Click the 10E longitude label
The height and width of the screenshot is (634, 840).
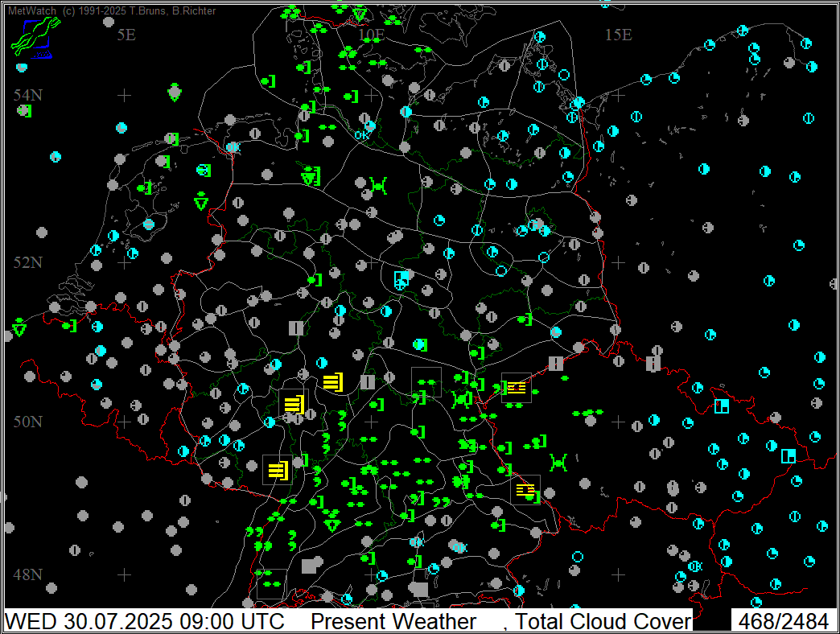pyautogui.click(x=371, y=35)
